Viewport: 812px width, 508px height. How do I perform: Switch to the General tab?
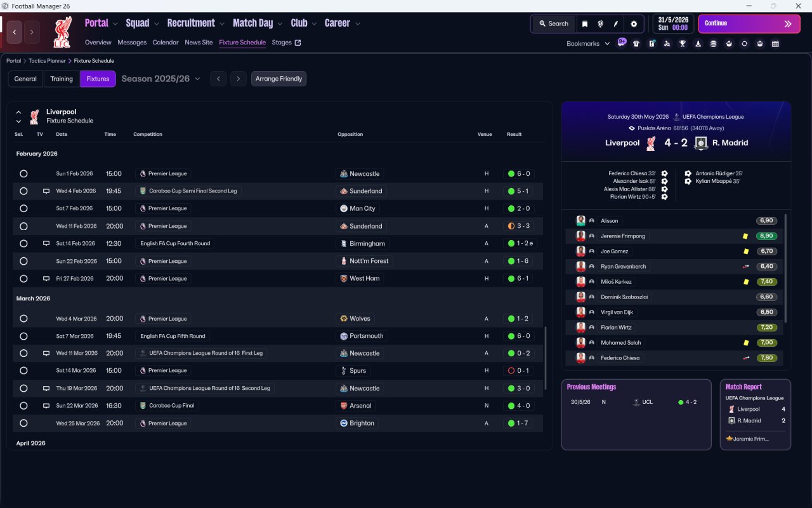coord(25,79)
